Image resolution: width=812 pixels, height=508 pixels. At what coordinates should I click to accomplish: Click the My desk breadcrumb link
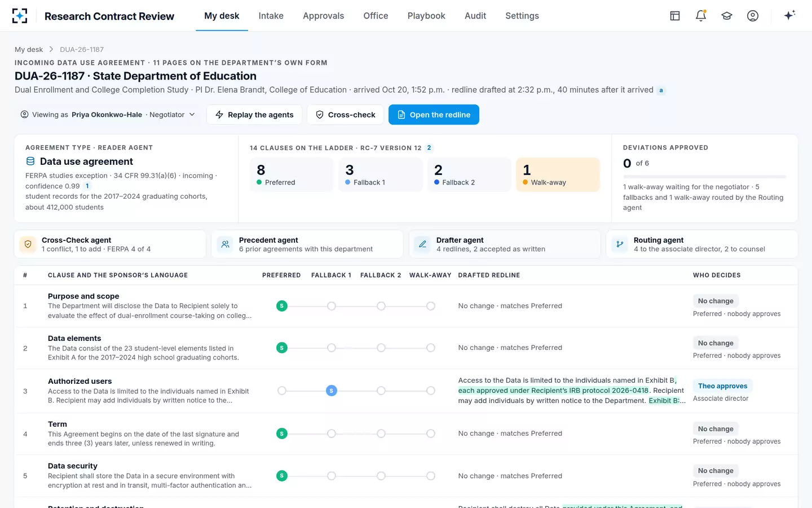[x=29, y=50]
